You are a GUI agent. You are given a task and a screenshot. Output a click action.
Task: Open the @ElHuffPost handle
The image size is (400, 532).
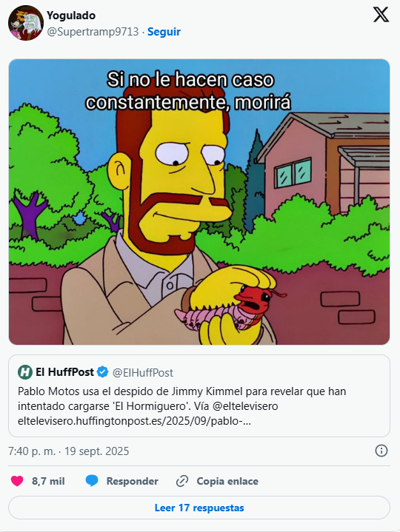coord(143,372)
